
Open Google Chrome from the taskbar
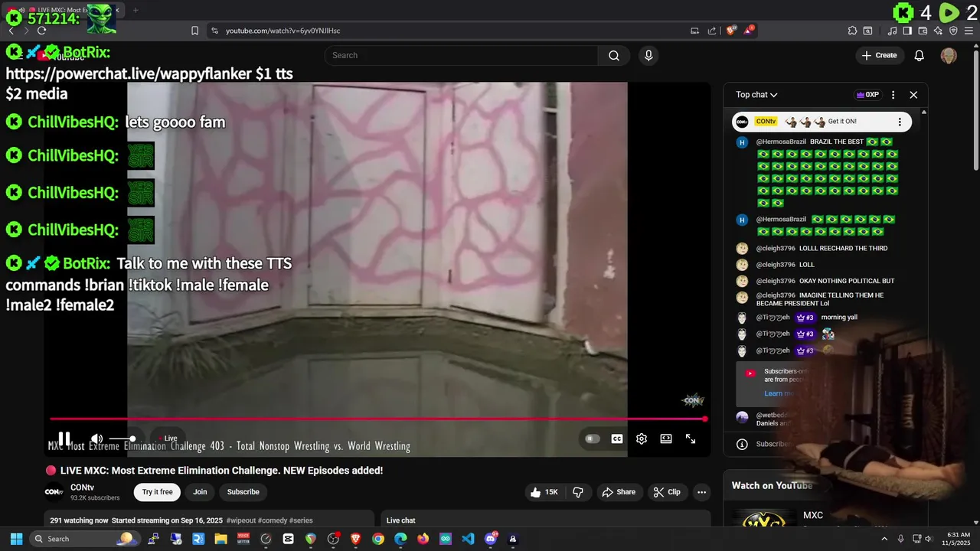378,539
